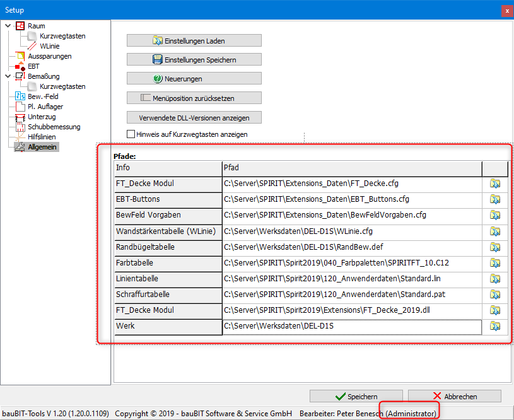The height and width of the screenshot is (420, 514).
Task: Save settings with Speichern button
Action: pos(356,397)
